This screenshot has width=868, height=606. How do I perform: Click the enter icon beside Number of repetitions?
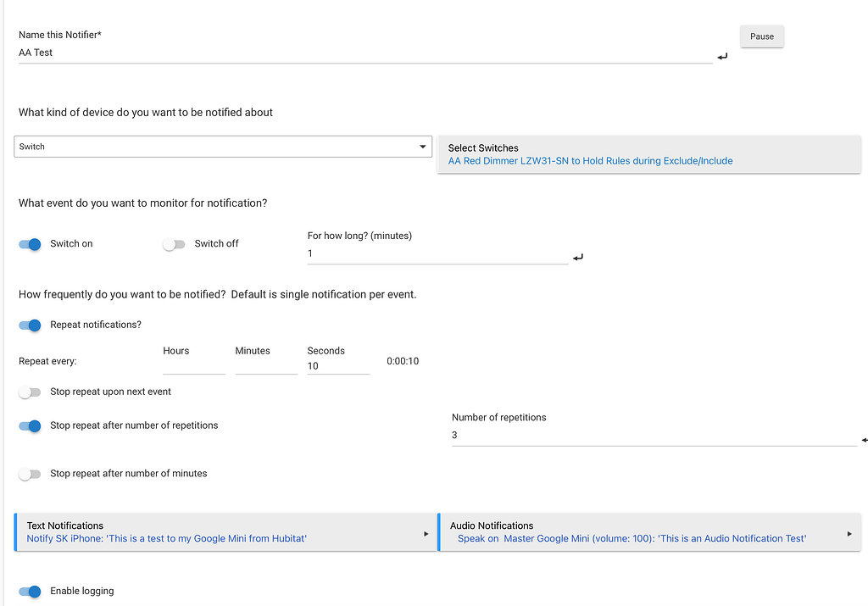[864, 440]
